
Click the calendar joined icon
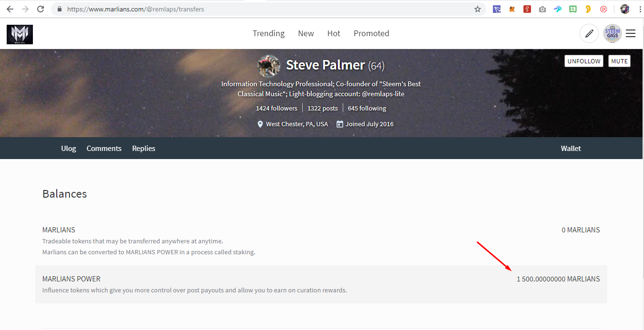pos(339,124)
